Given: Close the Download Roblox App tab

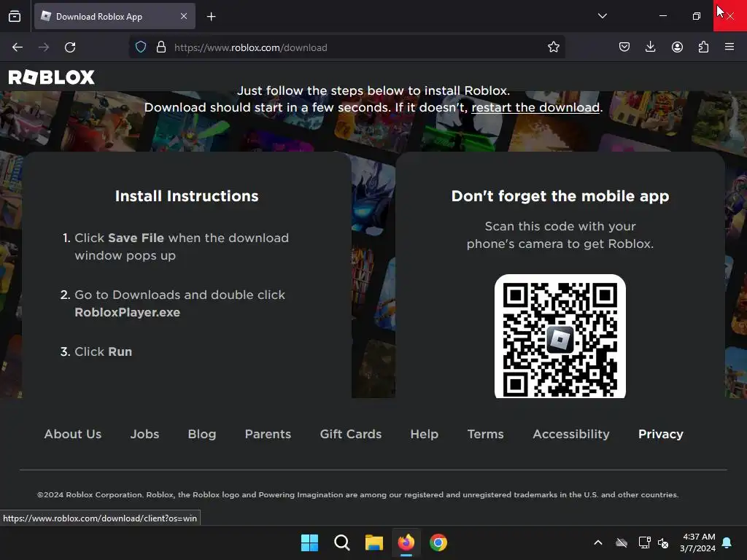Looking at the screenshot, I should pyautogui.click(x=184, y=16).
